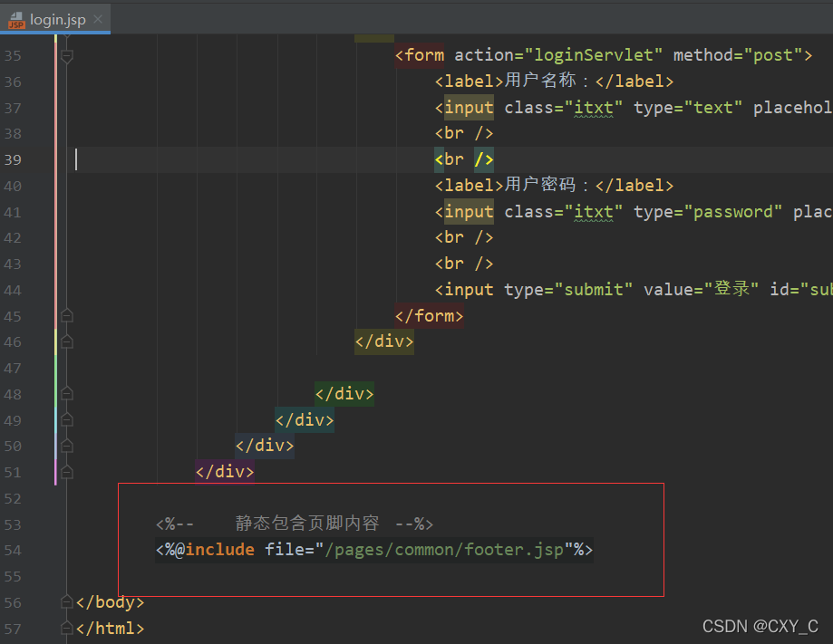
Task: Click the closing body tag
Action: tap(110, 601)
